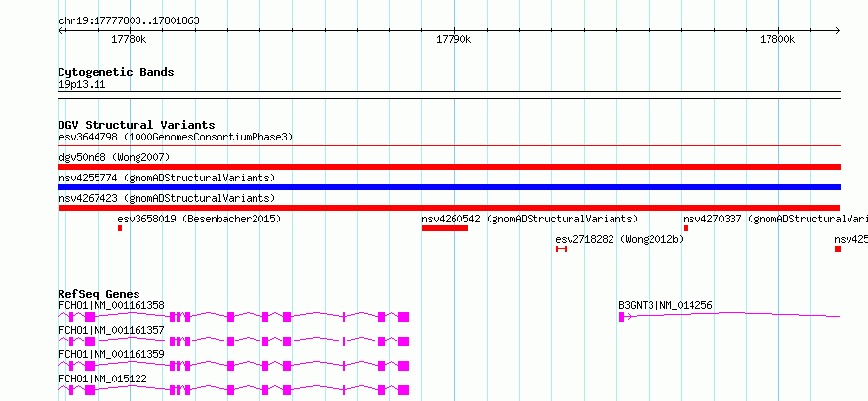Screen dimensions: 868x401
Task: Open the dgv50n68 (Wong2007) variant label
Action: (114, 157)
